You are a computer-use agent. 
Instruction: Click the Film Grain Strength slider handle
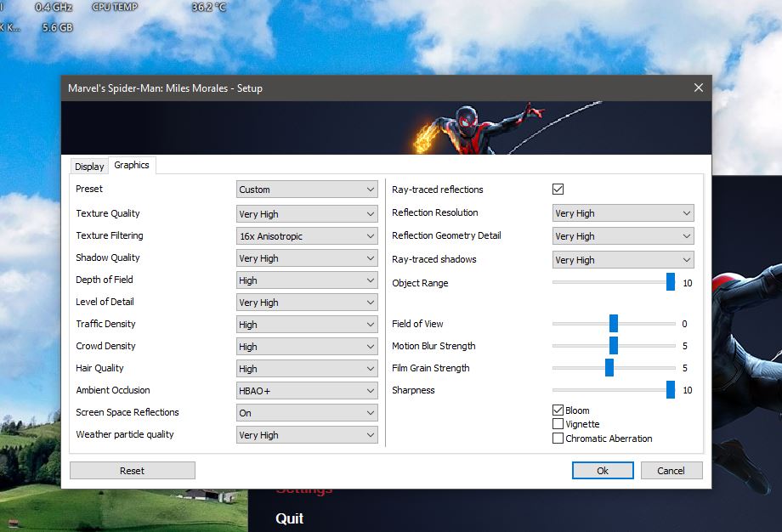[x=609, y=367]
